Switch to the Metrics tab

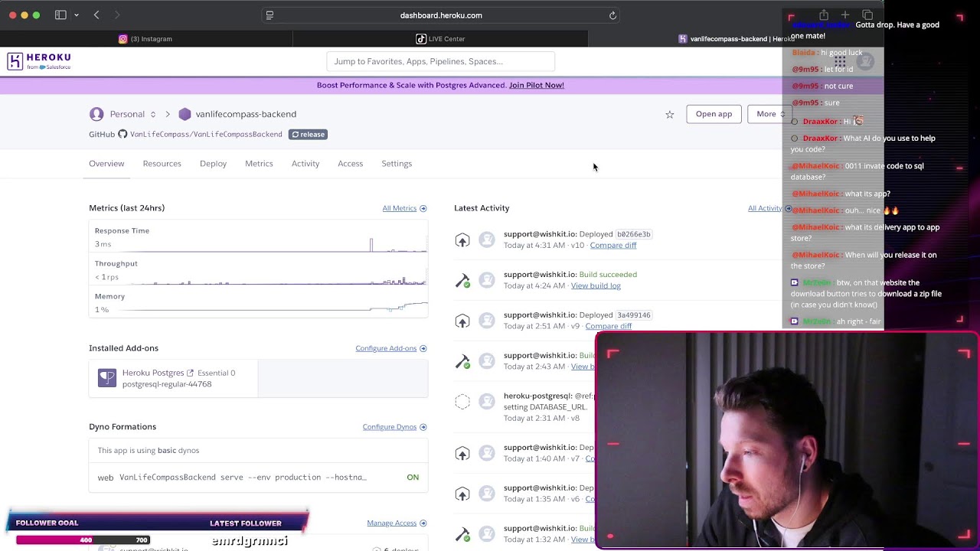(259, 164)
